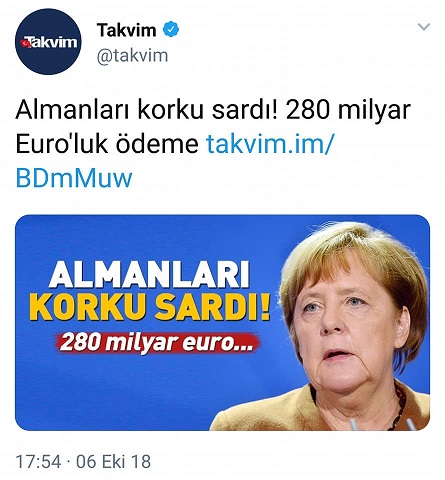
Task: Click the red '280 milyar euro...' banner
Action: pos(157,342)
